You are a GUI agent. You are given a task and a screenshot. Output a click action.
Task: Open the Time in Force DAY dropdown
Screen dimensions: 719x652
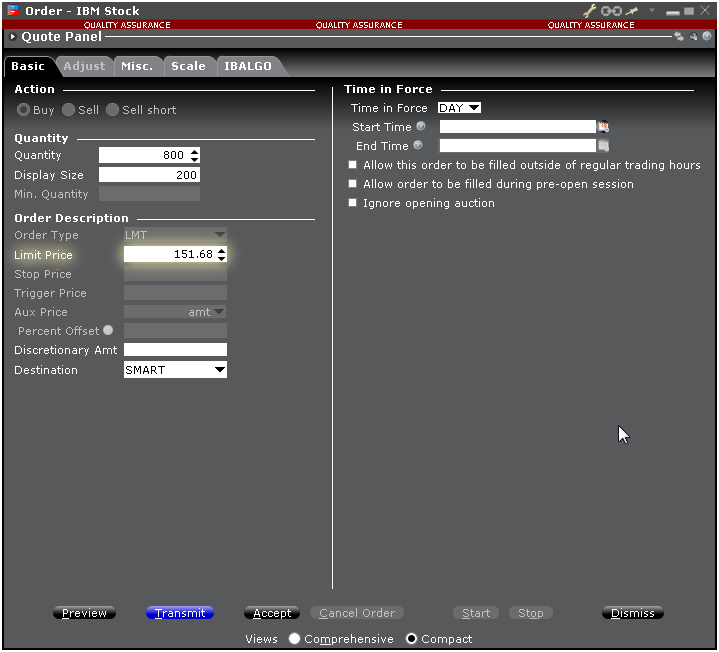[x=459, y=108]
